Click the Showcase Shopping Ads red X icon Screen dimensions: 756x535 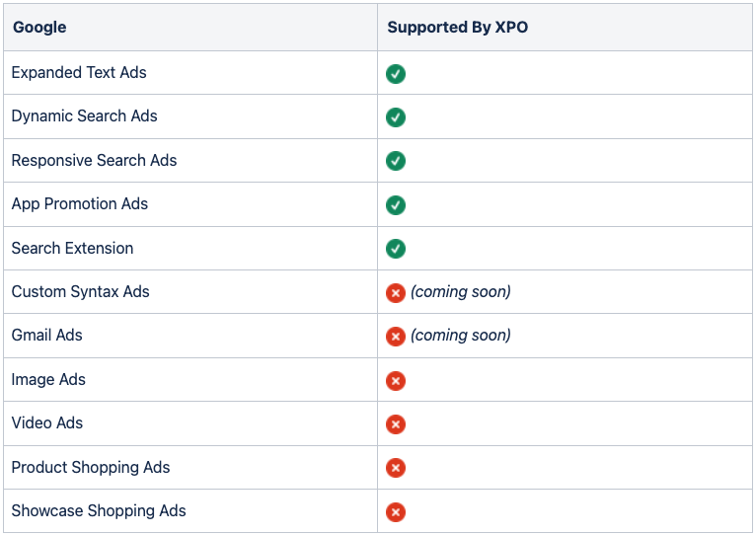tap(396, 512)
